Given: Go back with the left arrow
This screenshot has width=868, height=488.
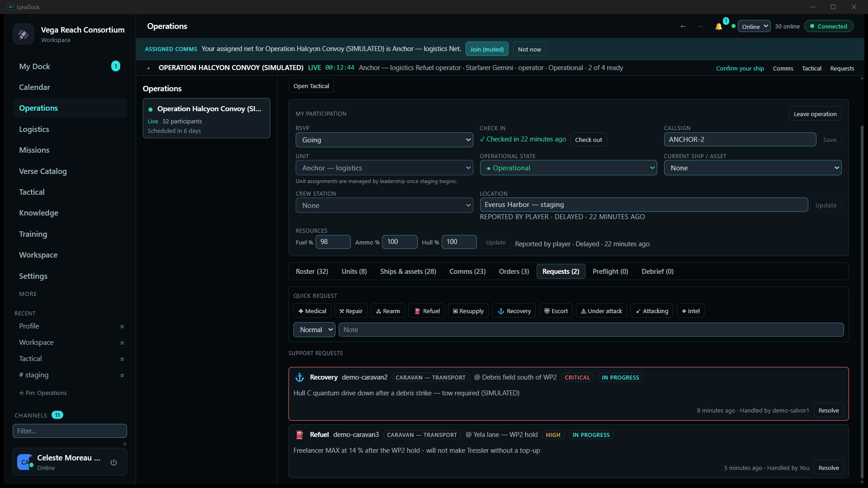Looking at the screenshot, I should point(683,26).
